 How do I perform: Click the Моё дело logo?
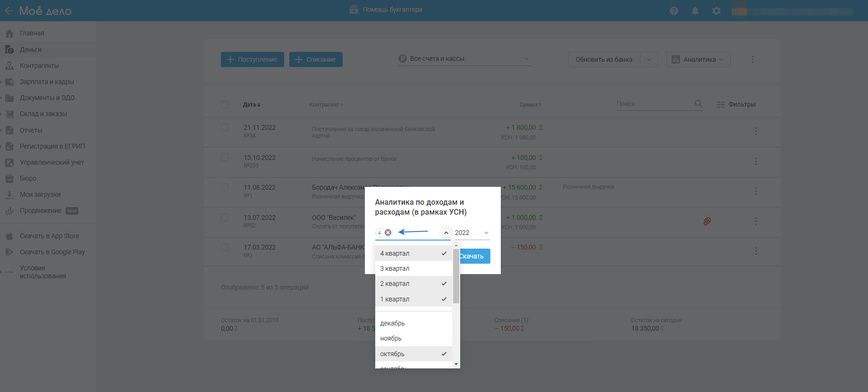45,10
